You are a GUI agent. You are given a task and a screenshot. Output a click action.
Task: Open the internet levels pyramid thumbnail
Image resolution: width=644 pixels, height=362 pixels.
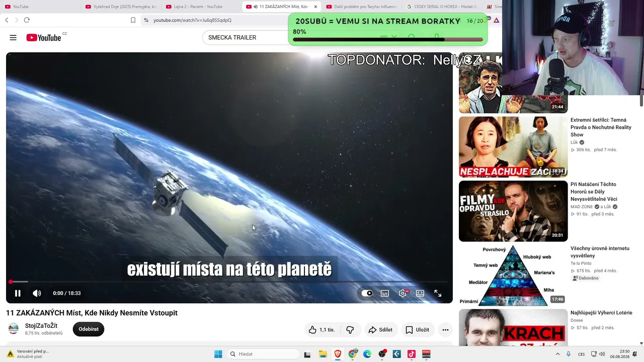point(513,275)
